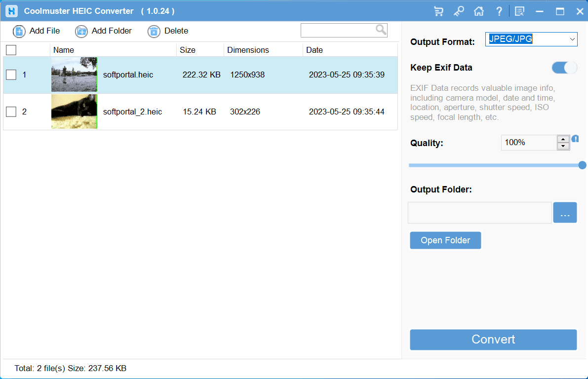Check the box for softportal.heic row
This screenshot has width=588, height=379.
pos(11,75)
